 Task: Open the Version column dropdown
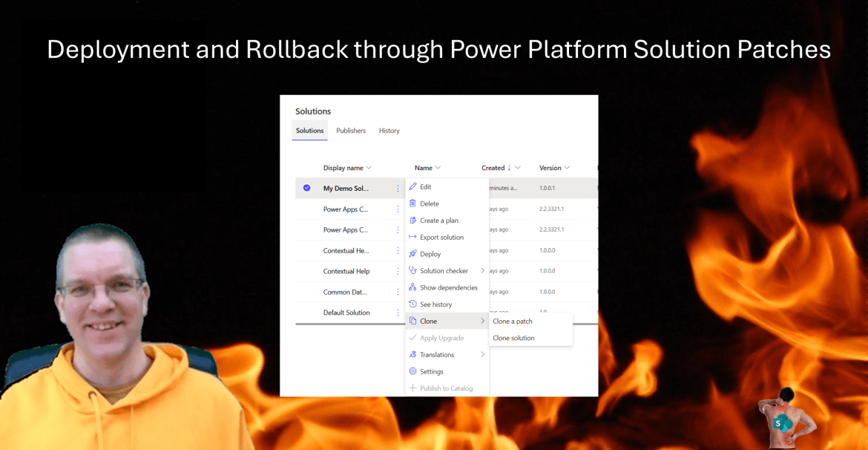click(568, 168)
